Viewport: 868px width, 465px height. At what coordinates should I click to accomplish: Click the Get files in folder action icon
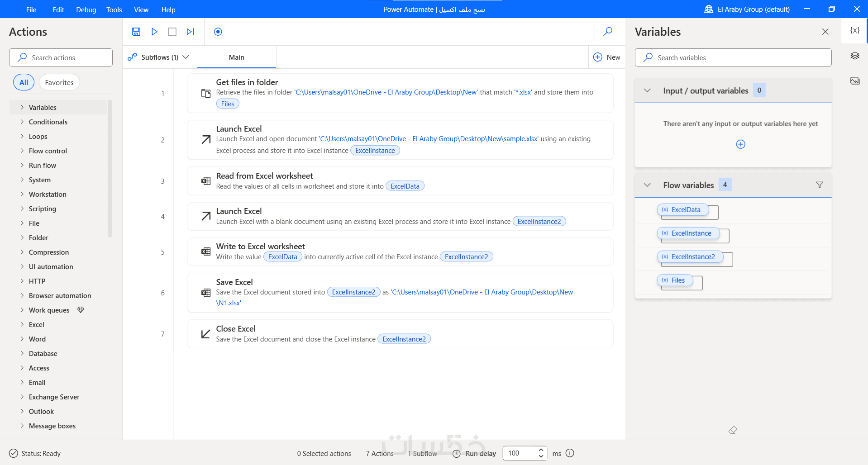pos(206,93)
